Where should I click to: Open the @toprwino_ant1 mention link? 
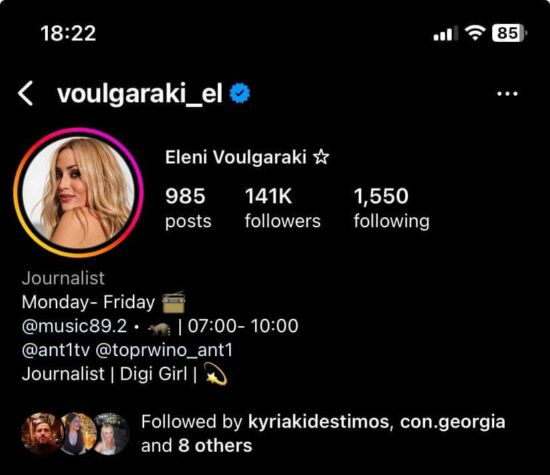click(x=164, y=350)
